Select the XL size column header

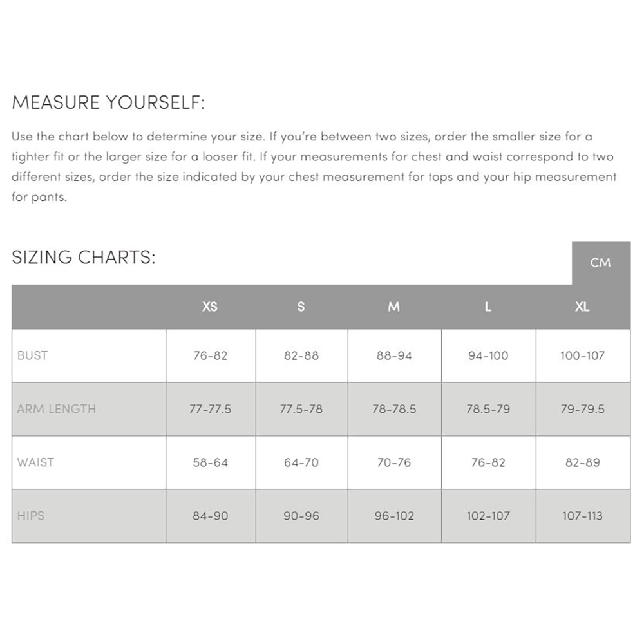583,307
